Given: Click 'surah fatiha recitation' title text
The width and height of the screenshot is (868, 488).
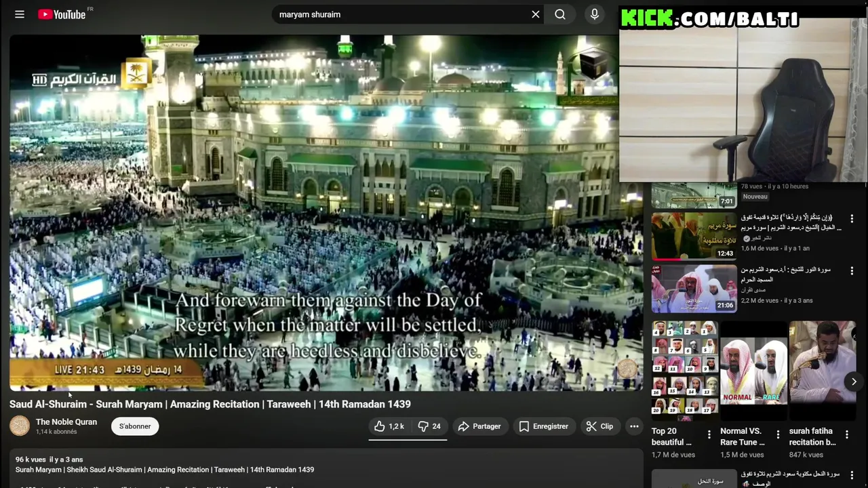Looking at the screenshot, I should (x=812, y=436).
